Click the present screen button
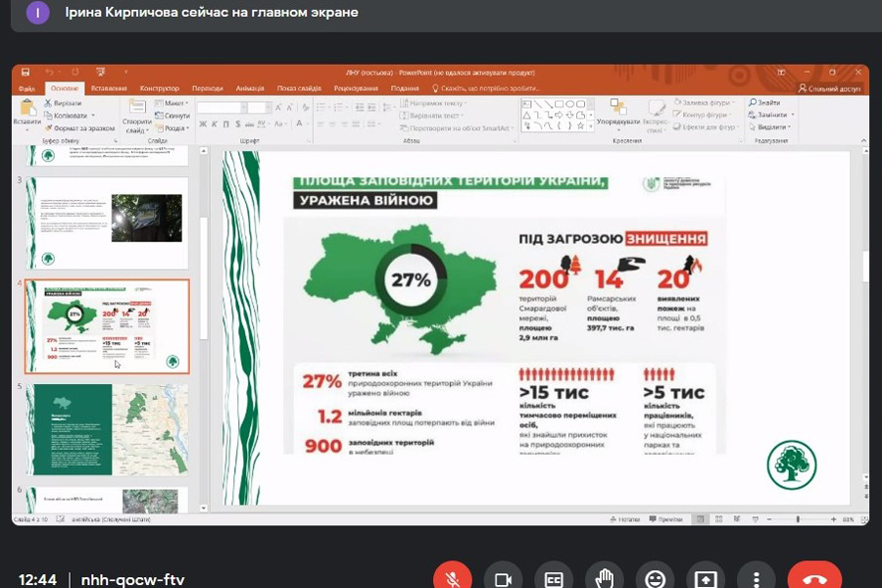This screenshot has width=882, height=588. [x=706, y=578]
